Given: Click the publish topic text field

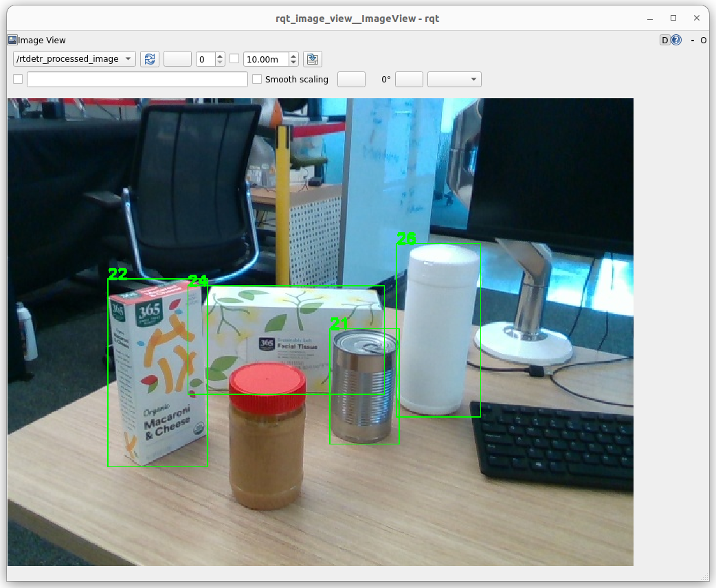Looking at the screenshot, I should tap(137, 79).
